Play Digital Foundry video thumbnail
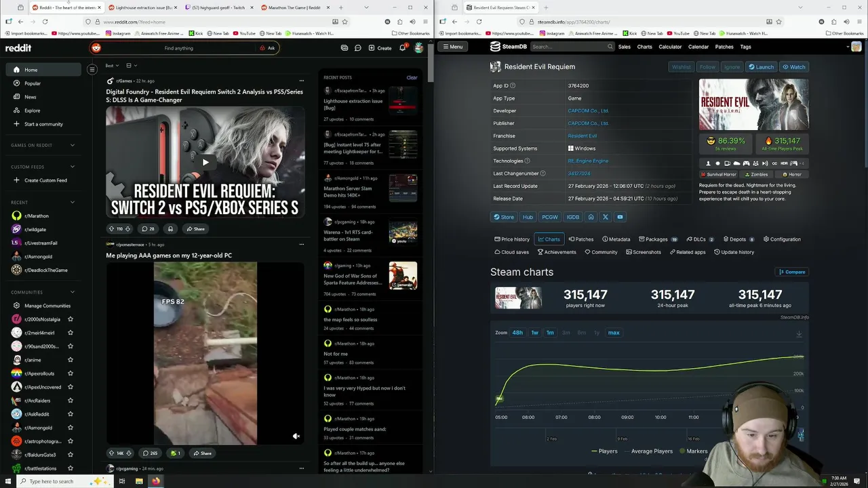Viewport: 868px width, 488px height. coord(205,162)
